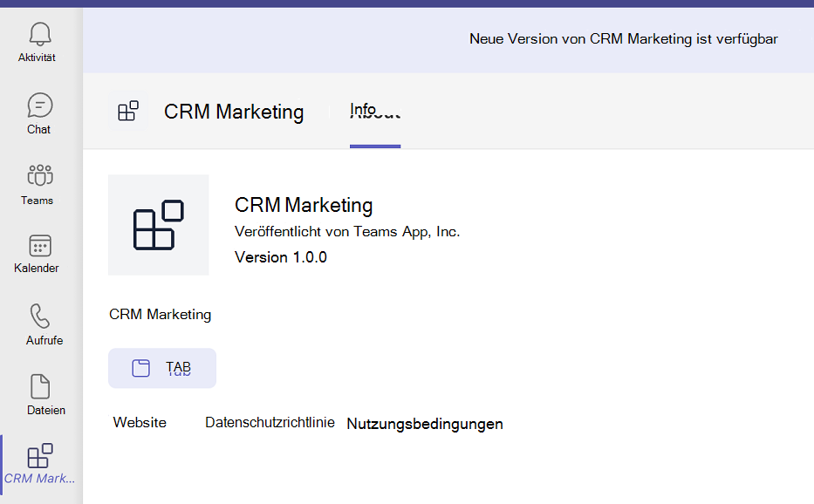Click 'Veröffentlicht von Teams App, Inc.' text
This screenshot has width=814, height=504.
[x=347, y=231]
